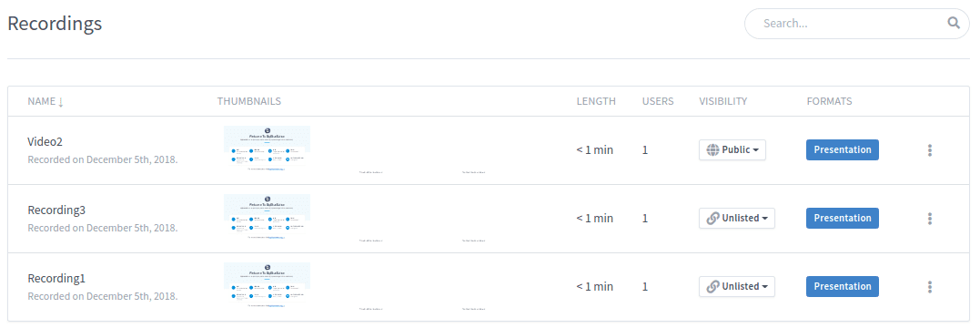Click the globe icon in Video2 visibility

(712, 150)
